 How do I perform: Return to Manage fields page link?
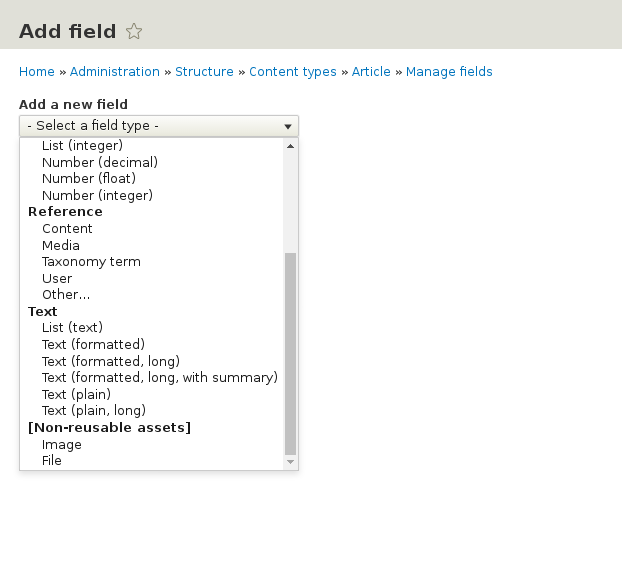(449, 72)
